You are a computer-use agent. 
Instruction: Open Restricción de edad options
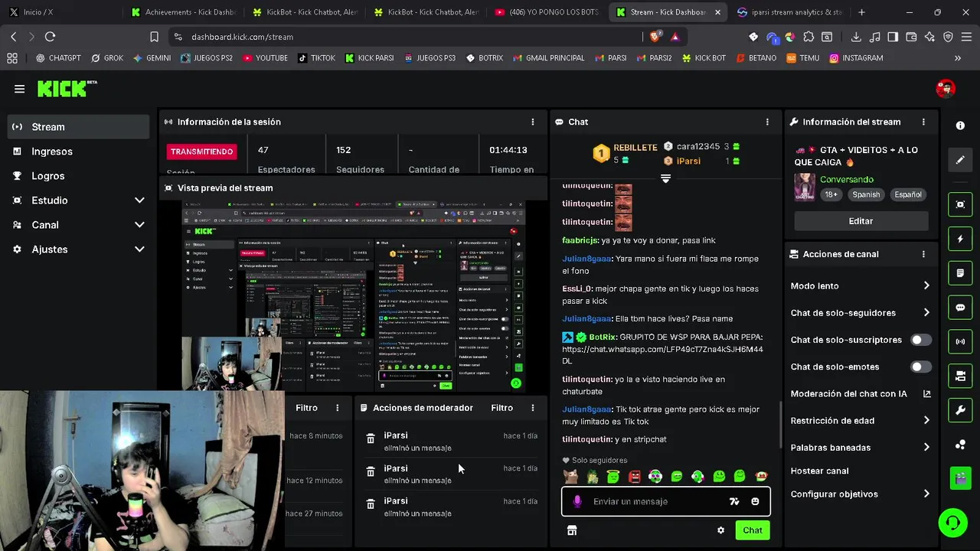click(861, 420)
